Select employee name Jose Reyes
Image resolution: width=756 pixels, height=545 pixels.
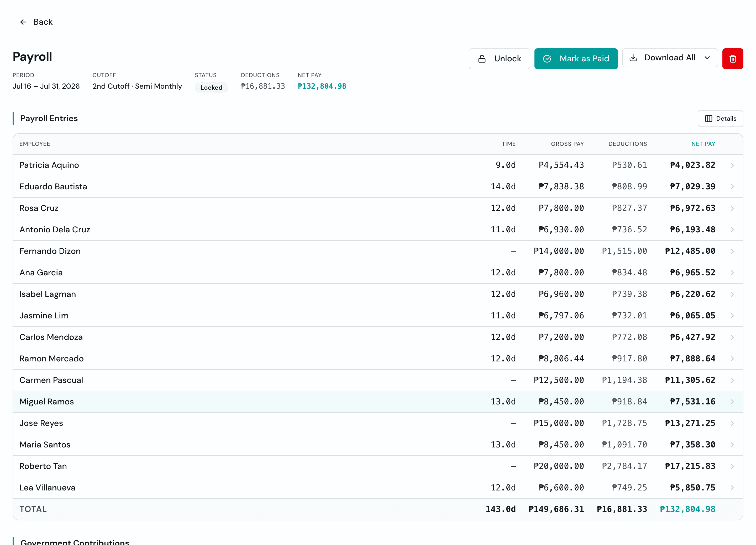point(41,423)
